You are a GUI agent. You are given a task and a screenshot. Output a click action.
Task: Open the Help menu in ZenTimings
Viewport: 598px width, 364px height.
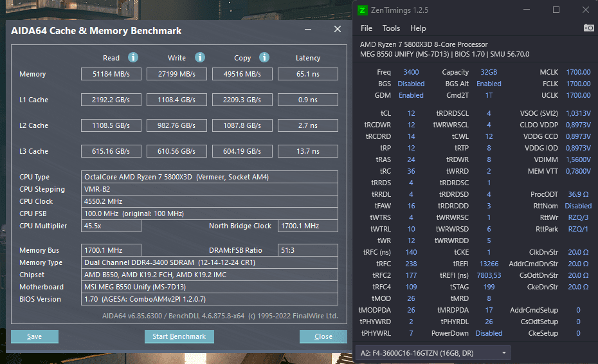[418, 28]
